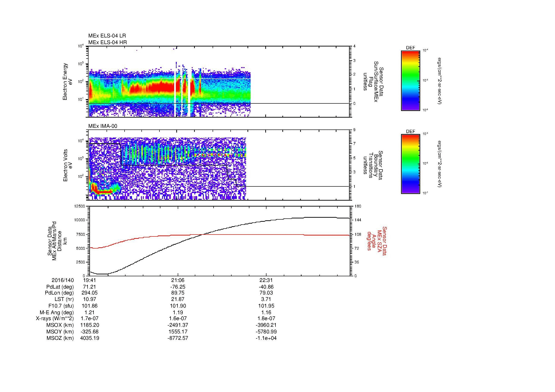The width and height of the screenshot is (555, 392).
Task: Click the 180 degree SZA tick label
Action: tap(358, 206)
